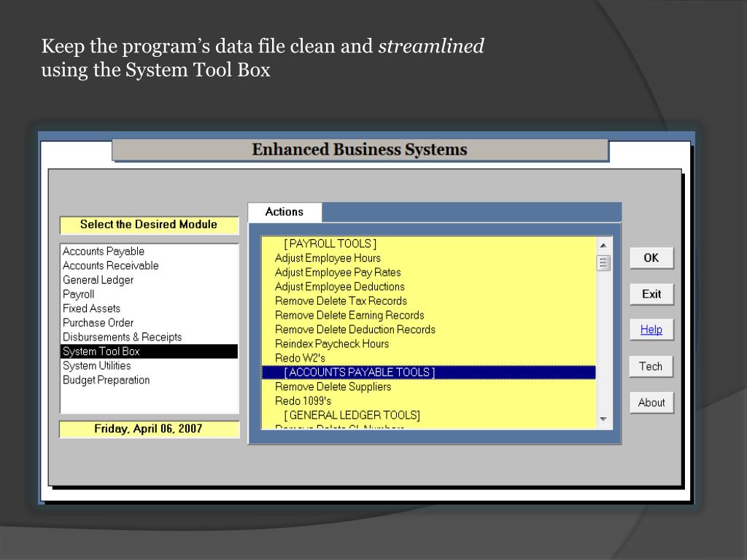Viewport: 747px width, 560px height.
Task: Select Budget Preparation module
Action: click(150, 380)
